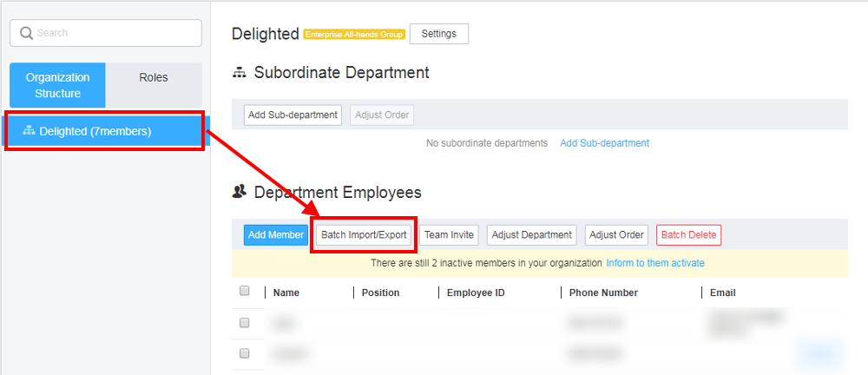Click the red Batch Delete button
Viewport: 868px width, 375px height.
[688, 235]
